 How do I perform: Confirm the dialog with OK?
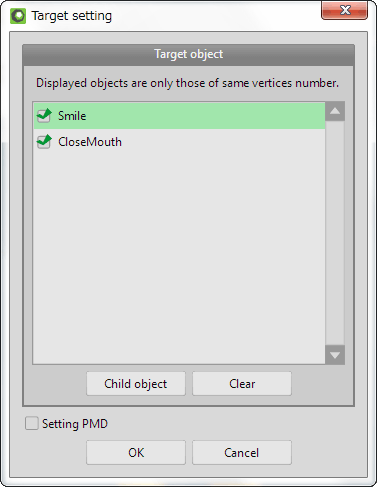coord(136,453)
